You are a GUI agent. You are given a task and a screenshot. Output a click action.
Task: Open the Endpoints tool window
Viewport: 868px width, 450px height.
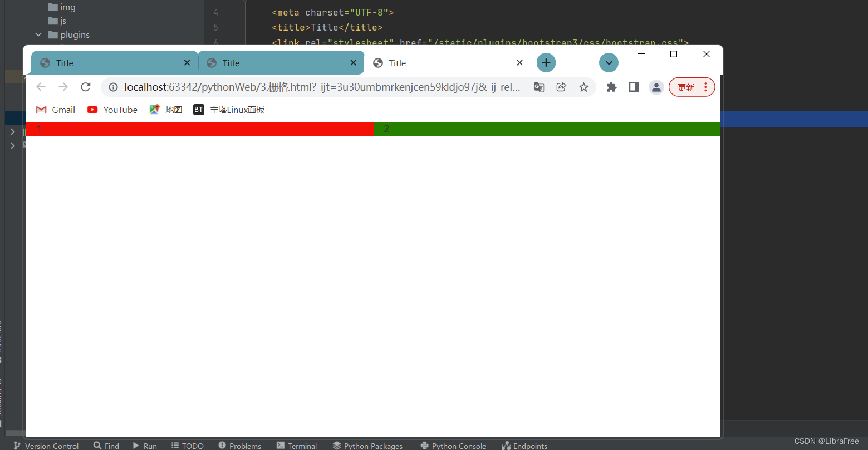pos(524,446)
